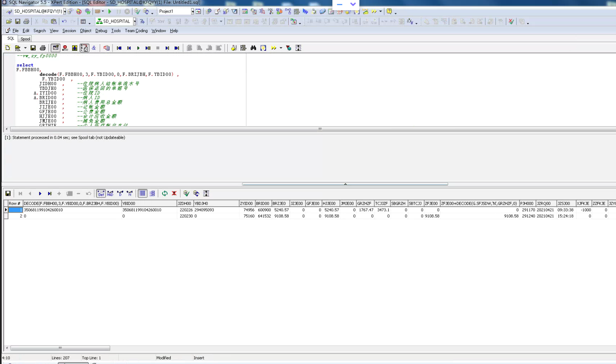616x364 pixels.
Task: Click the Paste icon in the main toolbar
Action: pyautogui.click(x=54, y=21)
